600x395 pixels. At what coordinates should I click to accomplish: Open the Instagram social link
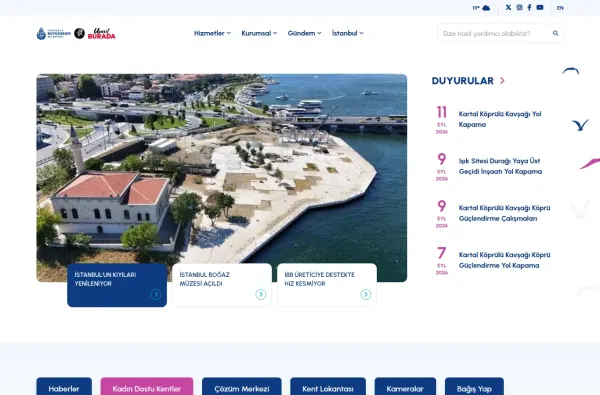[519, 7]
